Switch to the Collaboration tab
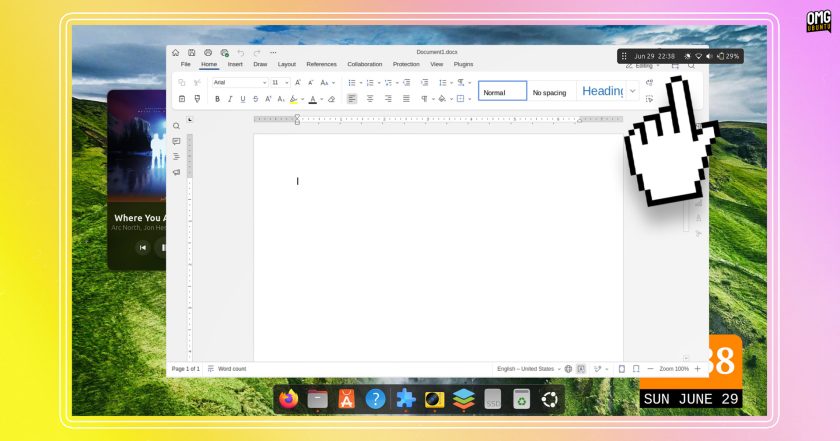This screenshot has height=441, width=840. [x=364, y=64]
